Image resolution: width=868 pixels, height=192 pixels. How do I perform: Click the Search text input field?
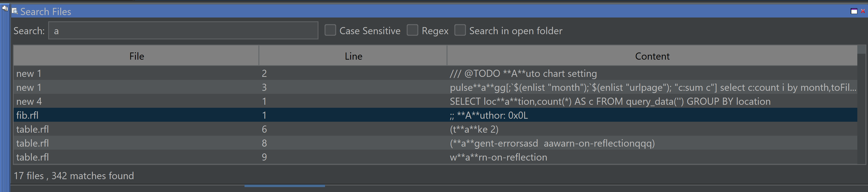(183, 31)
